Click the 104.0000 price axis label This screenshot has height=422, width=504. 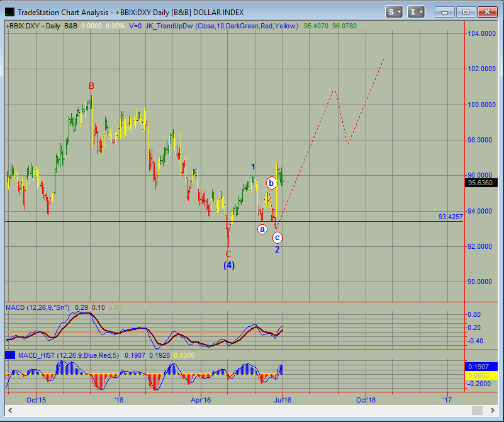pos(481,33)
